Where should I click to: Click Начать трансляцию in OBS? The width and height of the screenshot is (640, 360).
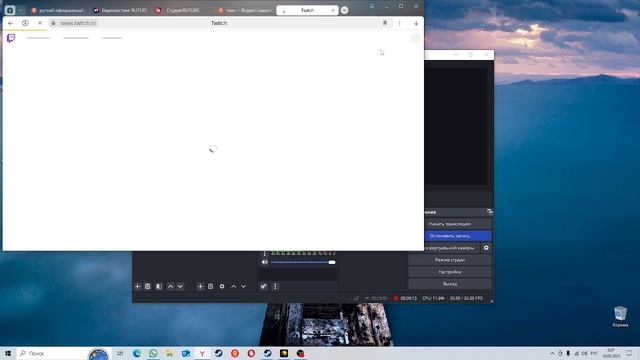(449, 224)
